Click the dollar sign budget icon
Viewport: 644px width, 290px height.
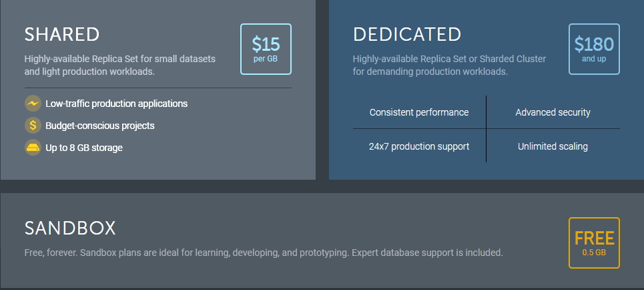tap(33, 126)
